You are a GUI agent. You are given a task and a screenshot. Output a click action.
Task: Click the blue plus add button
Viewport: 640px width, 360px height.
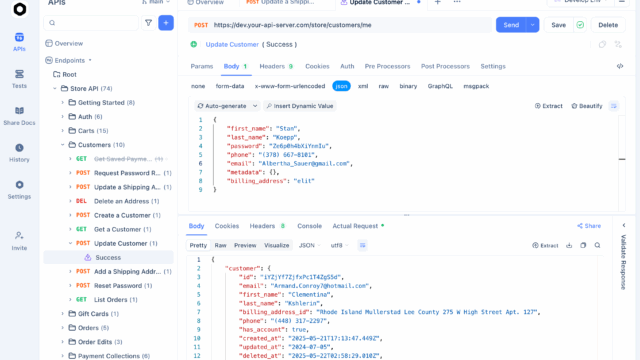click(166, 23)
